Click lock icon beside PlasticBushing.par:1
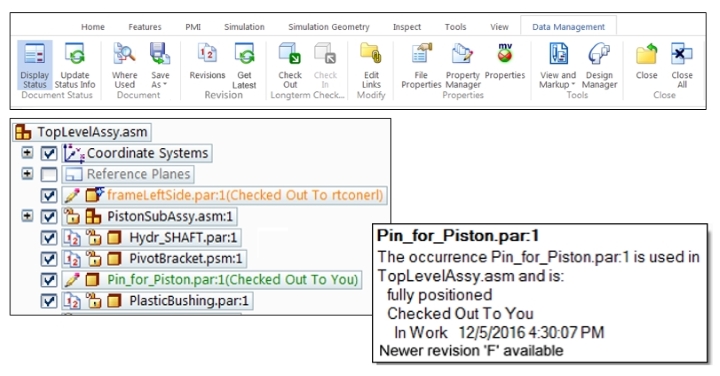This screenshot has height=376, width=720. (x=94, y=301)
